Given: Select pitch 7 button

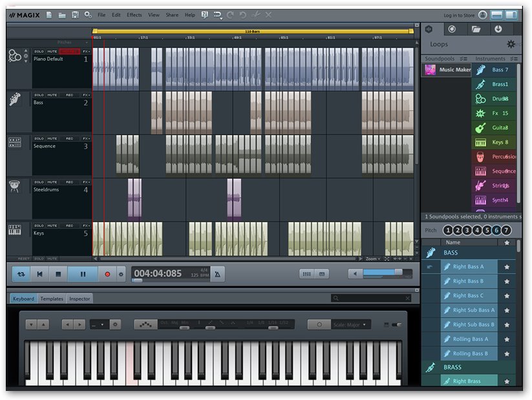Looking at the screenshot, I should 506,230.
